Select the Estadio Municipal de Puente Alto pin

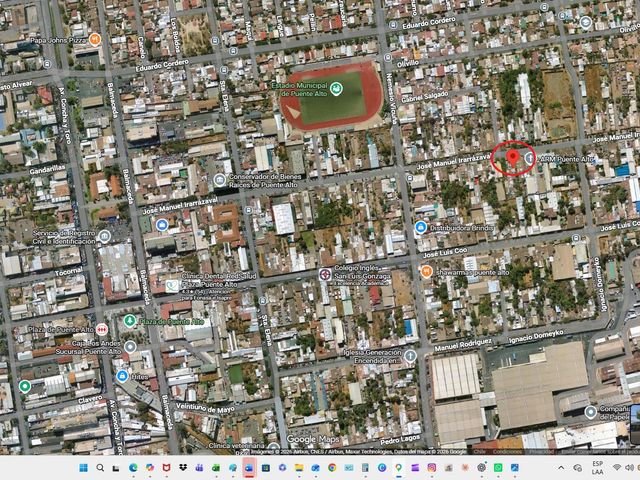(x=336, y=89)
